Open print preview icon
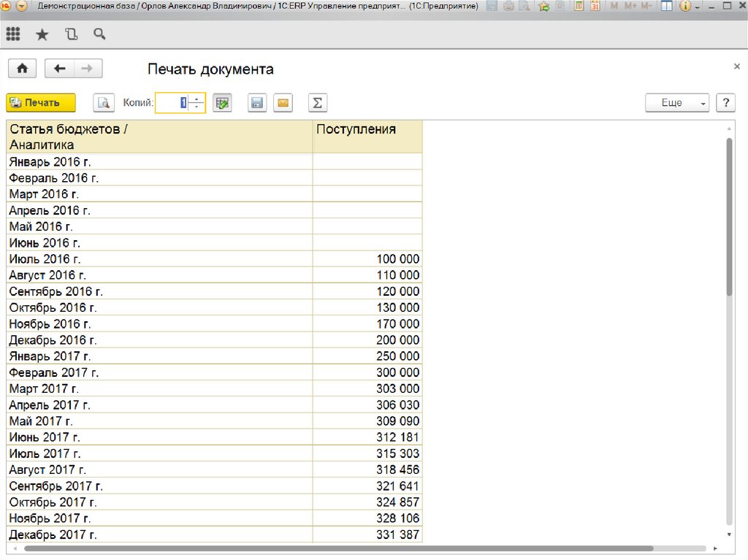Image resolution: width=748 pixels, height=560 pixels. point(104,103)
